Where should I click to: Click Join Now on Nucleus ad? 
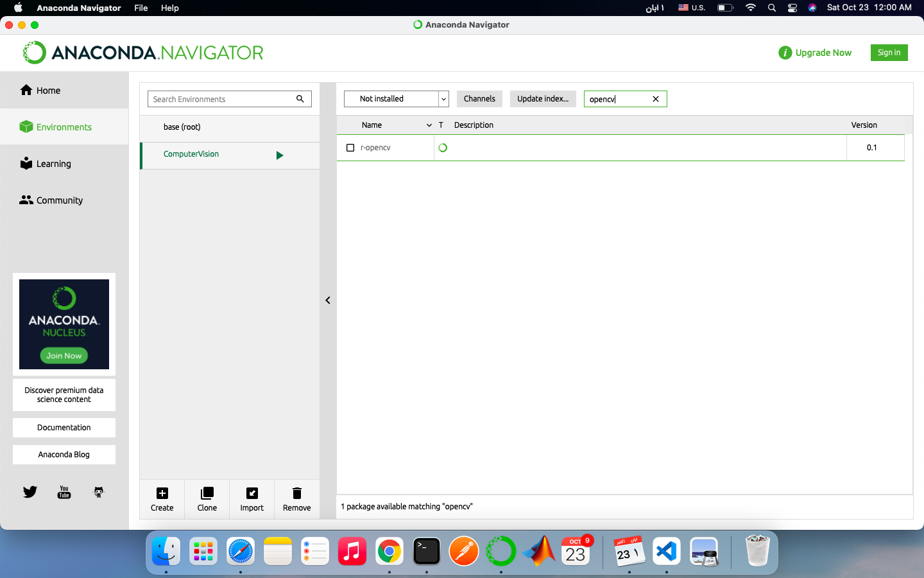click(x=64, y=356)
